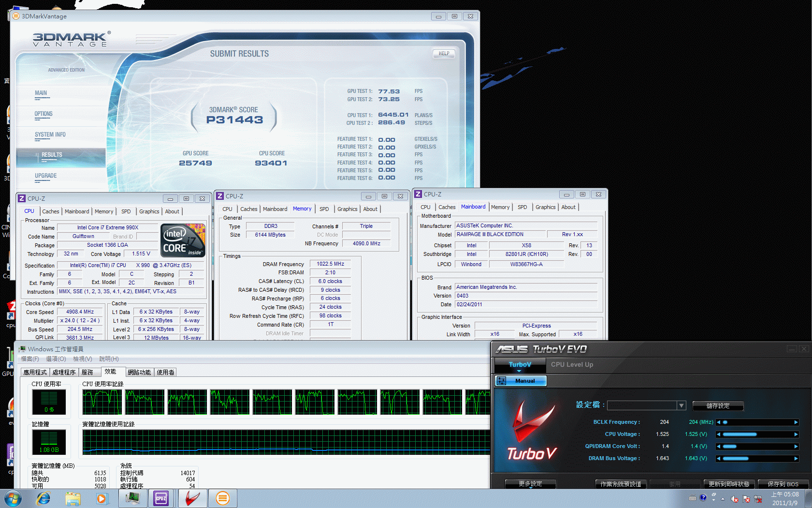Select UPGRADE in 3DMark sidebar
812x508 pixels.
[46, 176]
